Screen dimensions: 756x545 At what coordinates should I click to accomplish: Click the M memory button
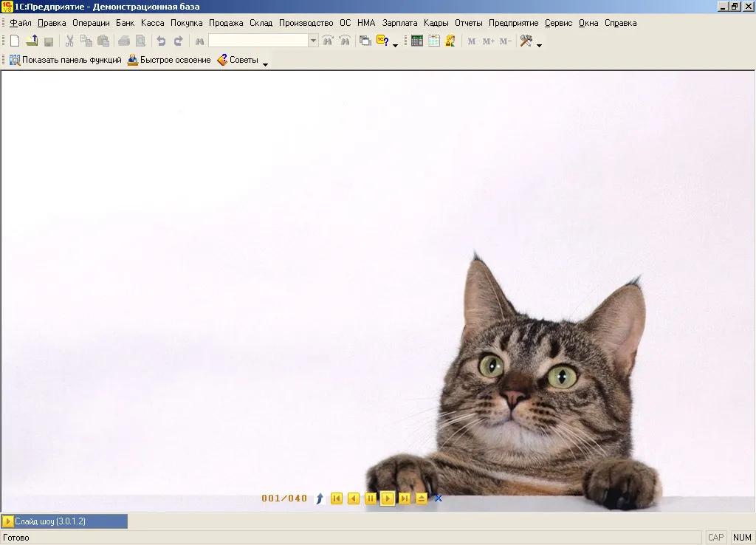pos(472,41)
